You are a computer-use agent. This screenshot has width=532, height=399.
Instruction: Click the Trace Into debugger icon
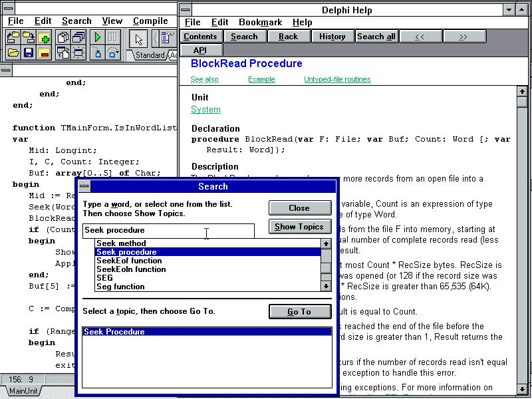[98, 53]
